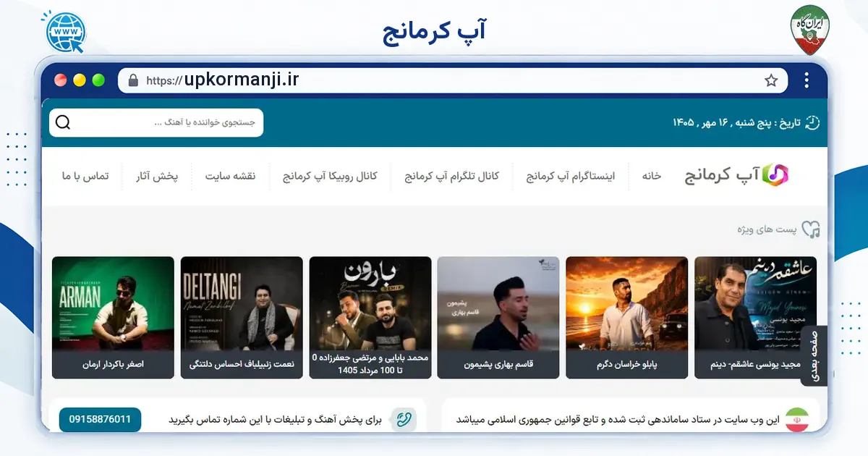This screenshot has height=456, width=868.
Task: Click the برای پخش آهنگ و تبلیغات text
Action: click(275, 420)
